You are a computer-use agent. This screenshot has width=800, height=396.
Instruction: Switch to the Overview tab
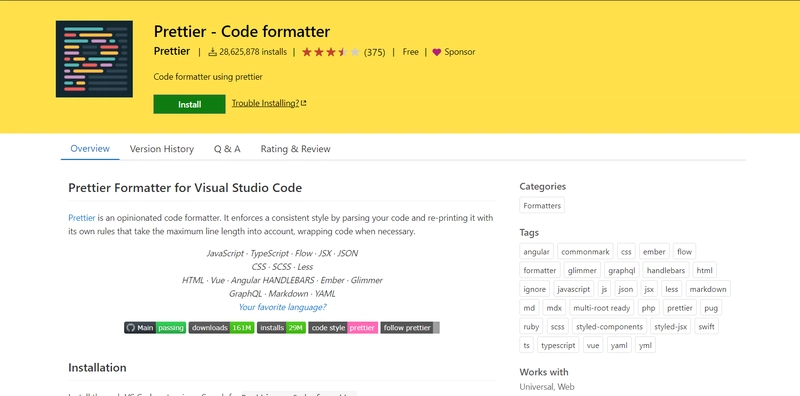point(90,149)
